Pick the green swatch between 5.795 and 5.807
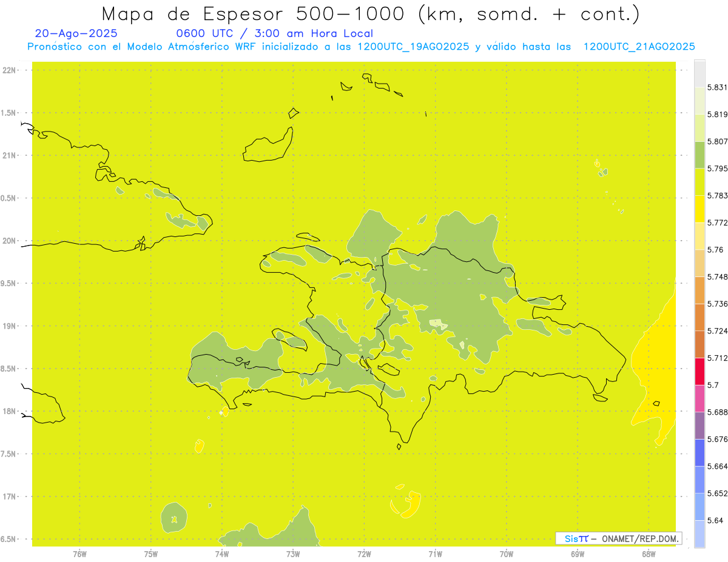Viewport: 728px width, 562px height. click(699, 155)
